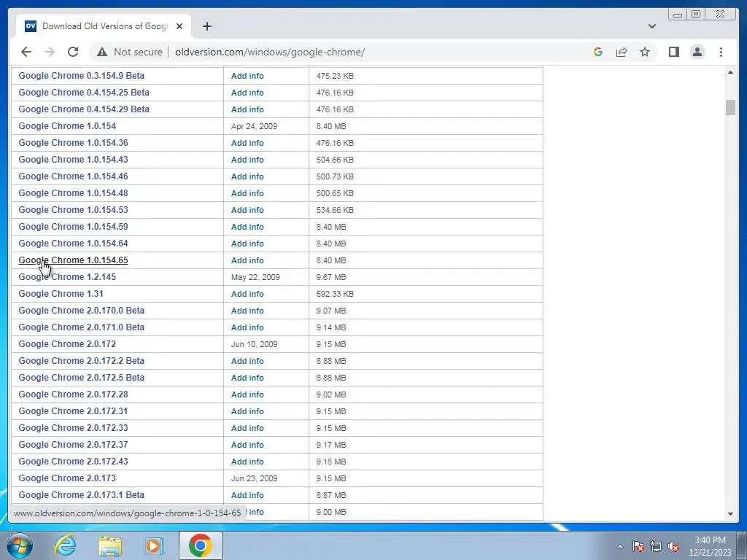Open Google Chrome 2.0.172.28 link

(x=74, y=394)
